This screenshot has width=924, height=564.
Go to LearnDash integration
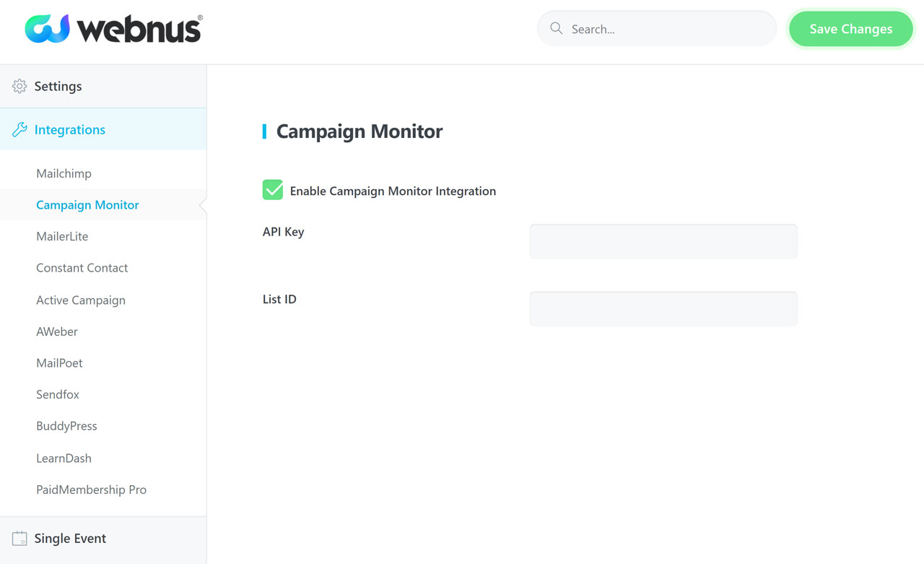pos(64,458)
